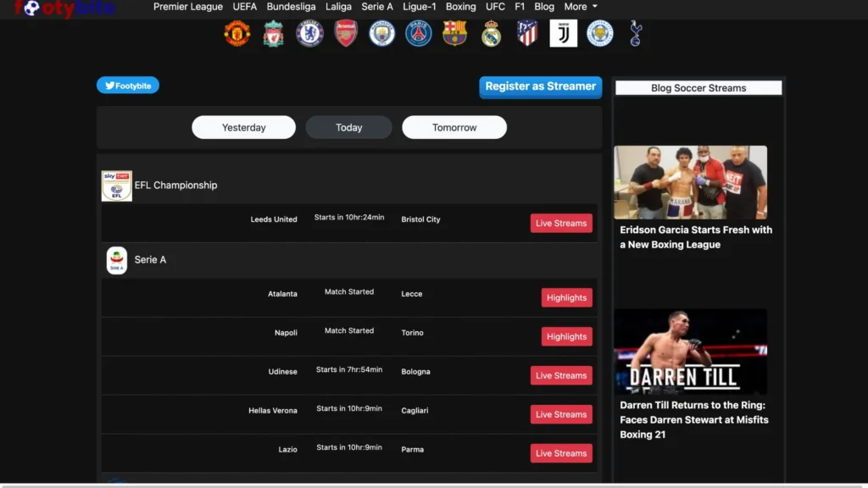Click the Chelsea club badge

tap(309, 33)
